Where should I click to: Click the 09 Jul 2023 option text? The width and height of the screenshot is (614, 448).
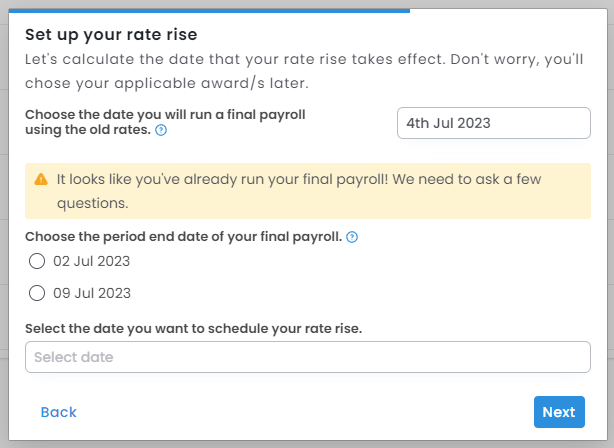tap(92, 293)
